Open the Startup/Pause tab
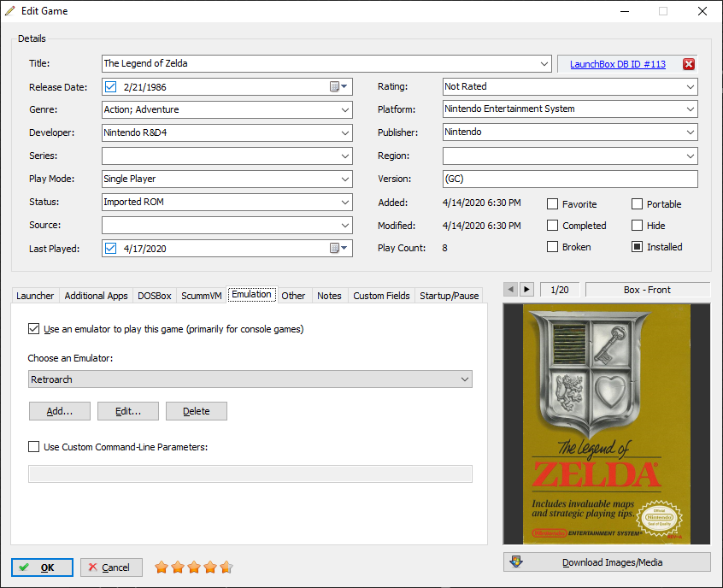Image resolution: width=723 pixels, height=588 pixels. (x=450, y=296)
